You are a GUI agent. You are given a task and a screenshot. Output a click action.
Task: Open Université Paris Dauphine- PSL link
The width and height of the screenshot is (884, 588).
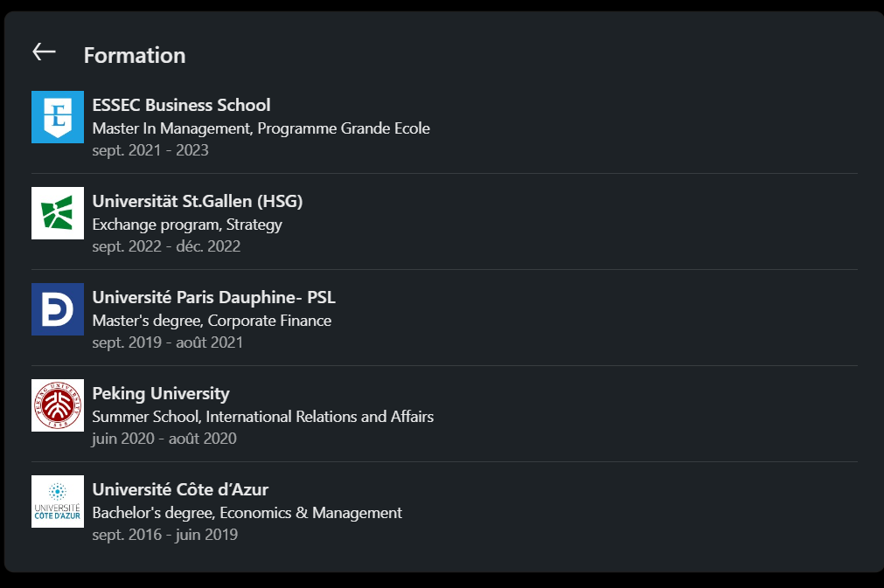pos(213,297)
